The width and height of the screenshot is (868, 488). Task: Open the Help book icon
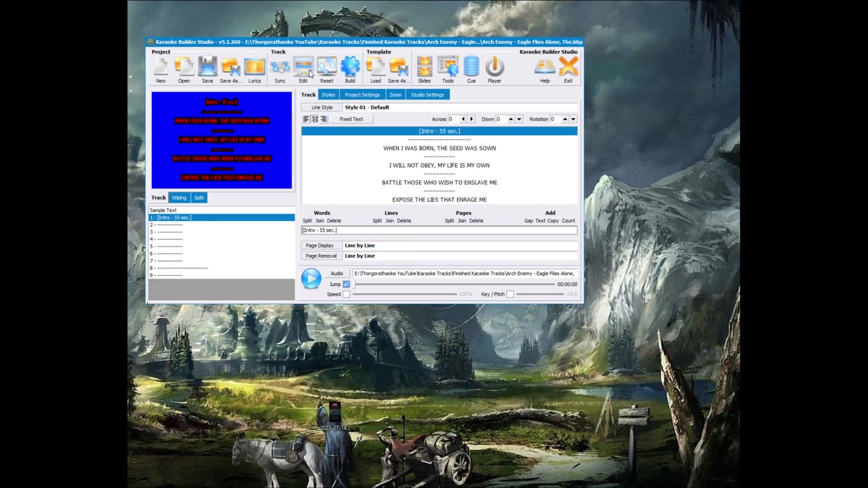coord(545,66)
